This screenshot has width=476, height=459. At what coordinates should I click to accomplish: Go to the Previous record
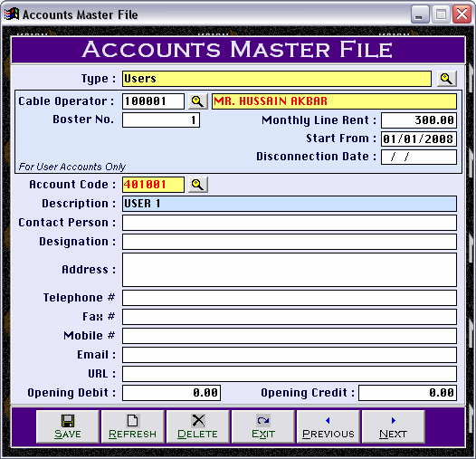[x=328, y=426]
